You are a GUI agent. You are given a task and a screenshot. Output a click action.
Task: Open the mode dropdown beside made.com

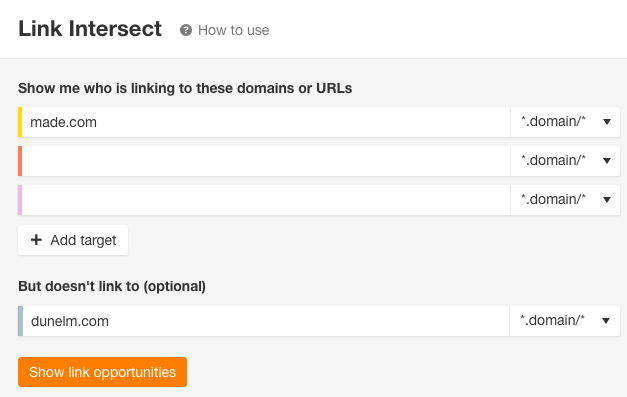point(565,122)
